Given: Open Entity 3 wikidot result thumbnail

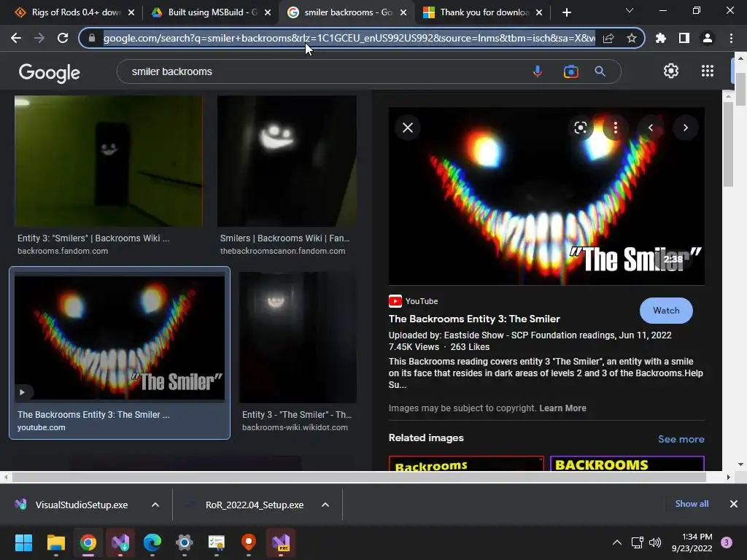Looking at the screenshot, I should click(x=298, y=337).
